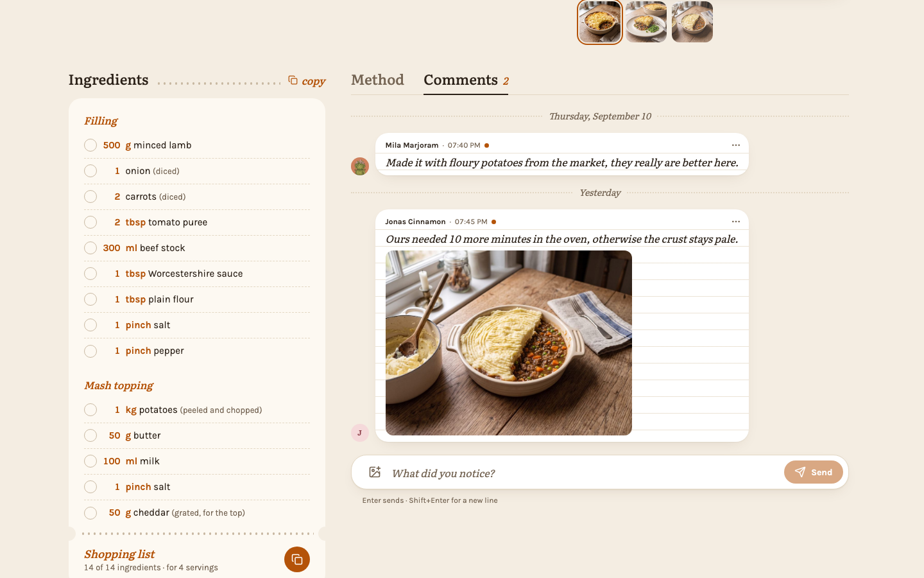Click the comment input field
924x578 pixels.
click(584, 473)
